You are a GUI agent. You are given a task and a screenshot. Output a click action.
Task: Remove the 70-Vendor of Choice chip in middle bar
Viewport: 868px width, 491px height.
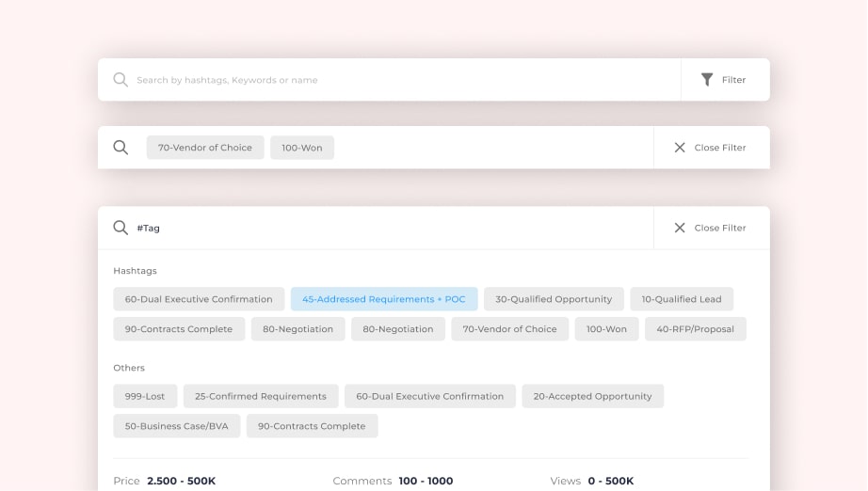pos(205,148)
